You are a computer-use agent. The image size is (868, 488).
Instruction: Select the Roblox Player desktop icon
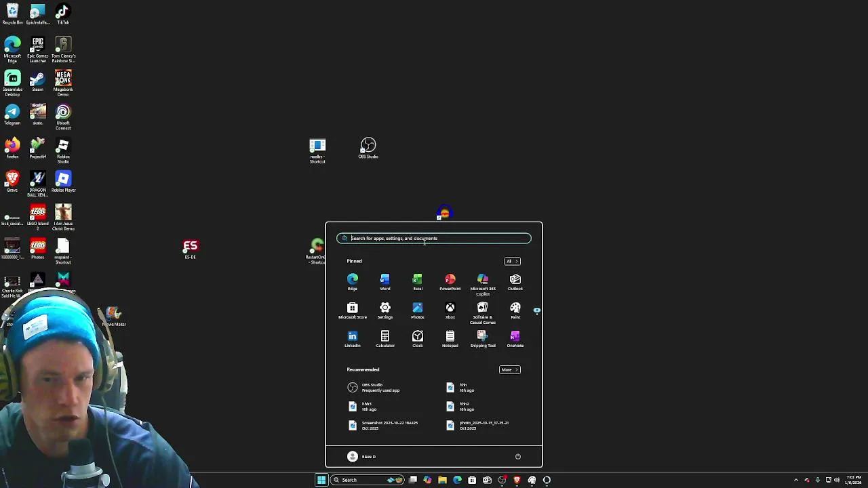(63, 182)
